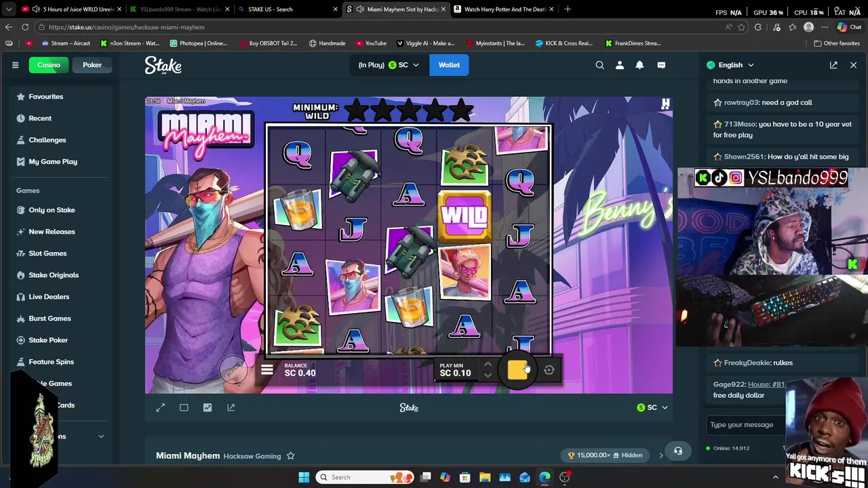868x488 pixels.
Task: Open the English language dropdown
Action: coord(730,65)
